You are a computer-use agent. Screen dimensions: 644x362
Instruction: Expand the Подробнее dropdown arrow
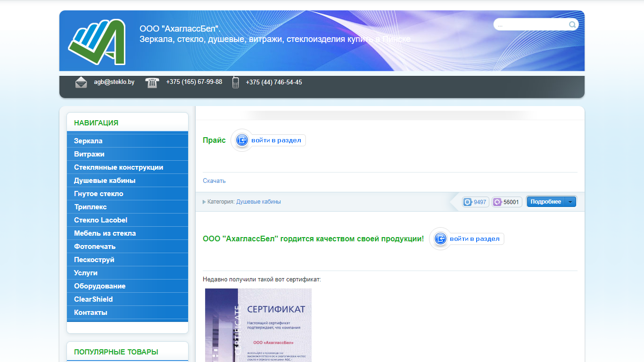point(570,202)
